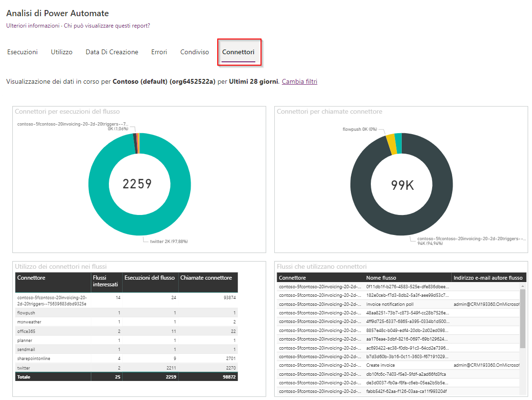Sort by Flussi interessati column header
This screenshot has width=532, height=400.
pyautogui.click(x=106, y=282)
